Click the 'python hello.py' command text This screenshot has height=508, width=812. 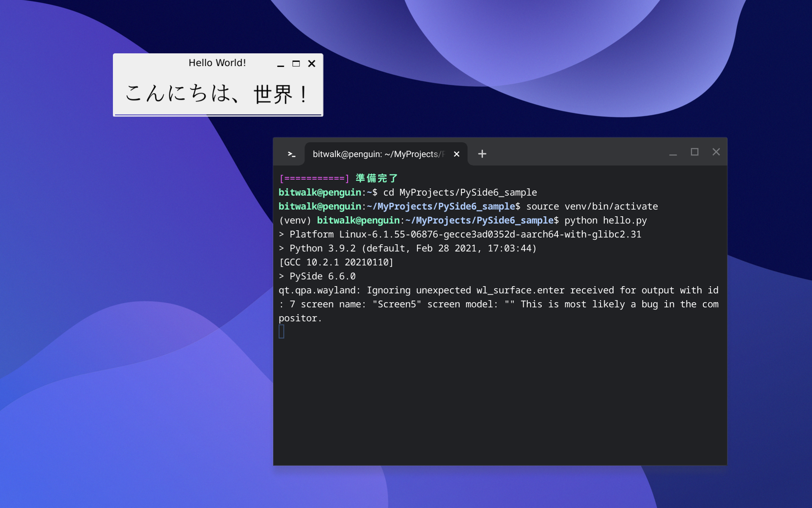click(605, 221)
